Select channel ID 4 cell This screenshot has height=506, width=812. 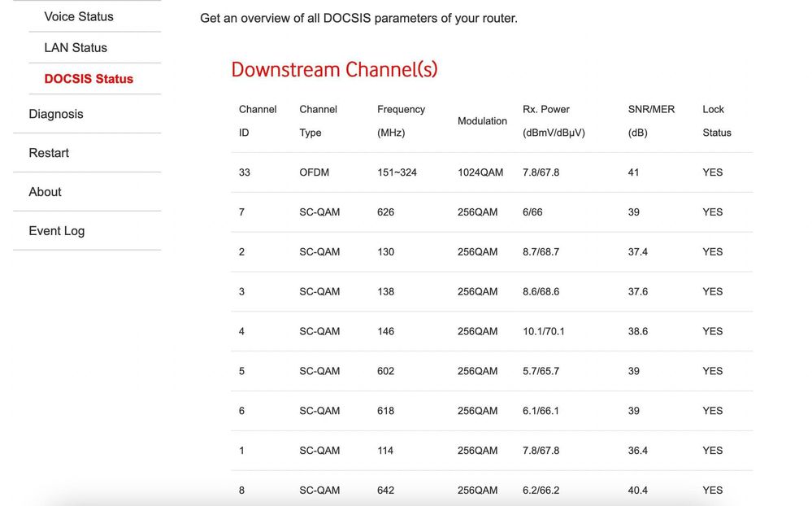coord(241,331)
